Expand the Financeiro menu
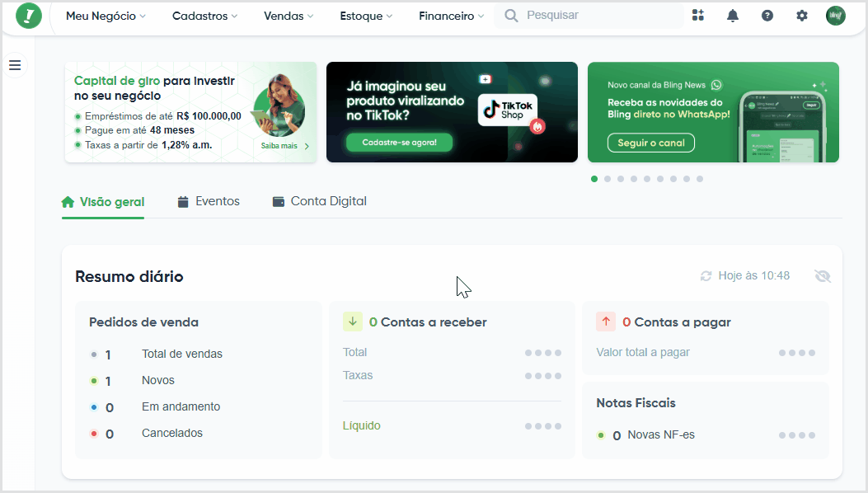 pos(451,16)
